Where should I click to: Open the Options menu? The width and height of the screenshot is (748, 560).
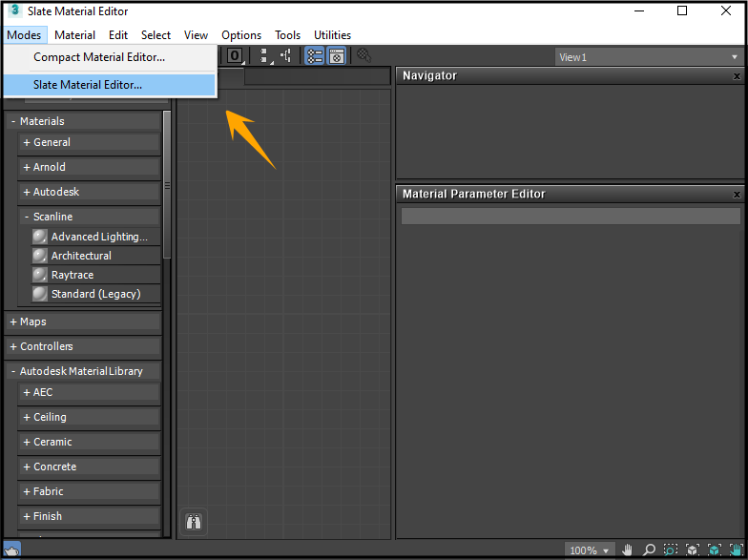click(241, 34)
